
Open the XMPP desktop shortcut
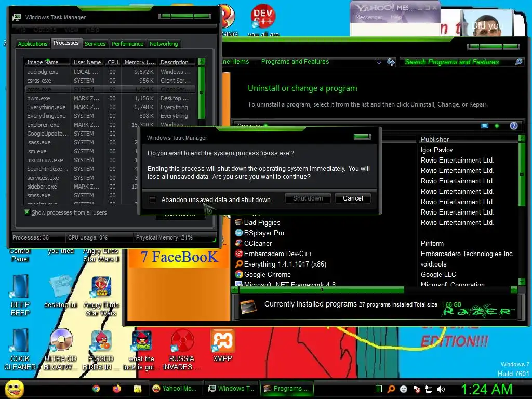[222, 346]
